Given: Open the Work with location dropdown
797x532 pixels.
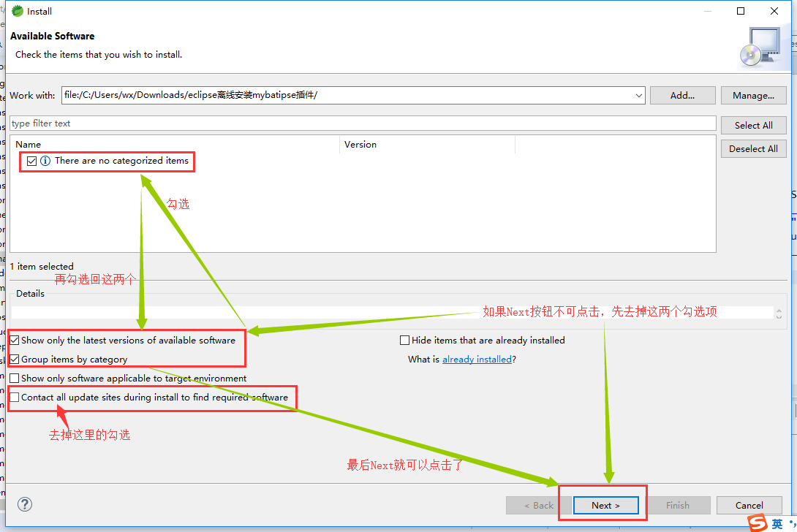Looking at the screenshot, I should 638,95.
